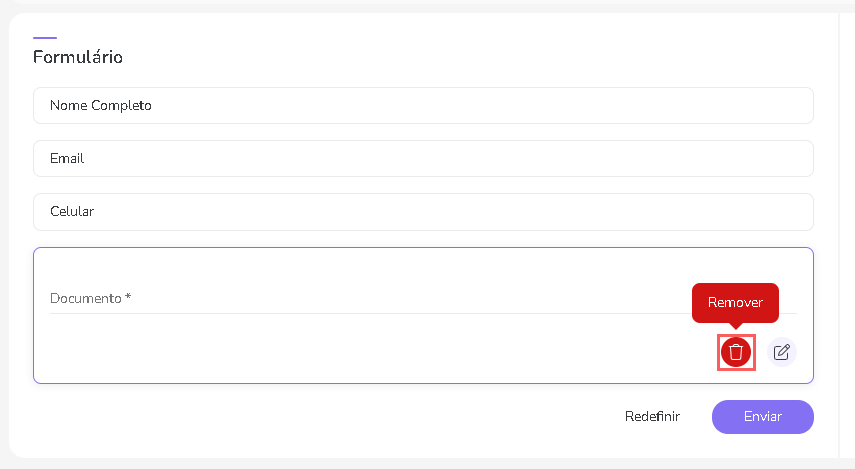This screenshot has height=469, width=855.
Task: Click the purple Enviar submit button
Action: click(762, 416)
